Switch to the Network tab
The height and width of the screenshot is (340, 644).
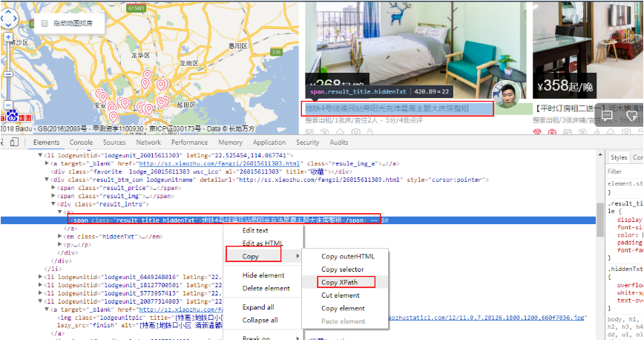[x=148, y=143]
